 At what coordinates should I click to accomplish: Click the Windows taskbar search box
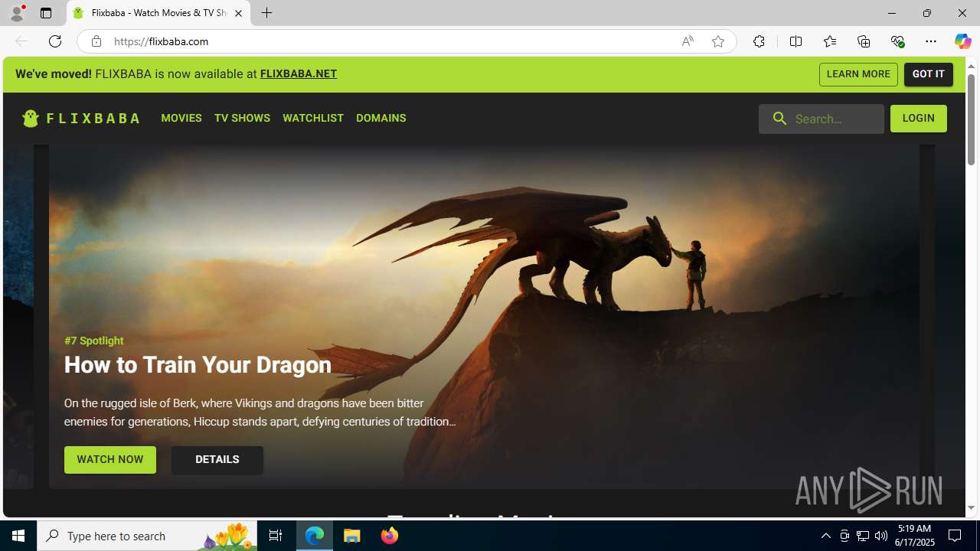click(x=148, y=536)
